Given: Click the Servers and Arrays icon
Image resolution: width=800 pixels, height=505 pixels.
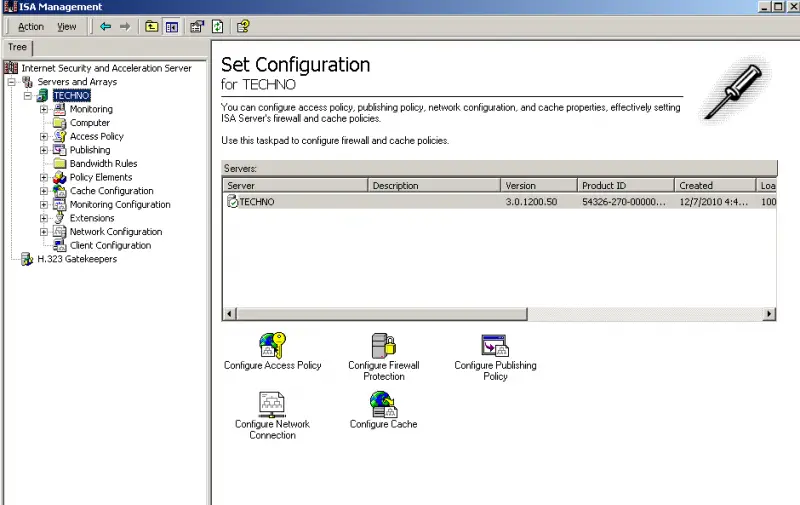Looking at the screenshot, I should coord(27,82).
